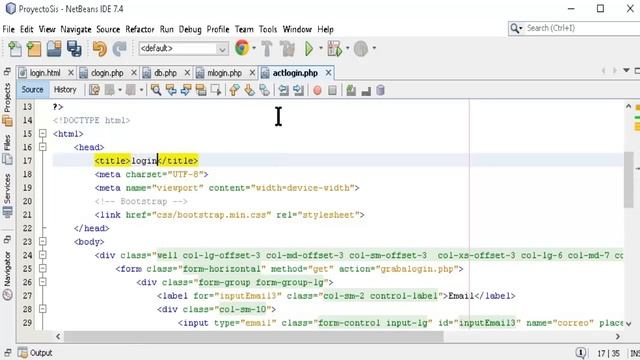This screenshot has height=360, width=640.
Task: Collapse the html fold on line 15
Action: (x=42, y=133)
